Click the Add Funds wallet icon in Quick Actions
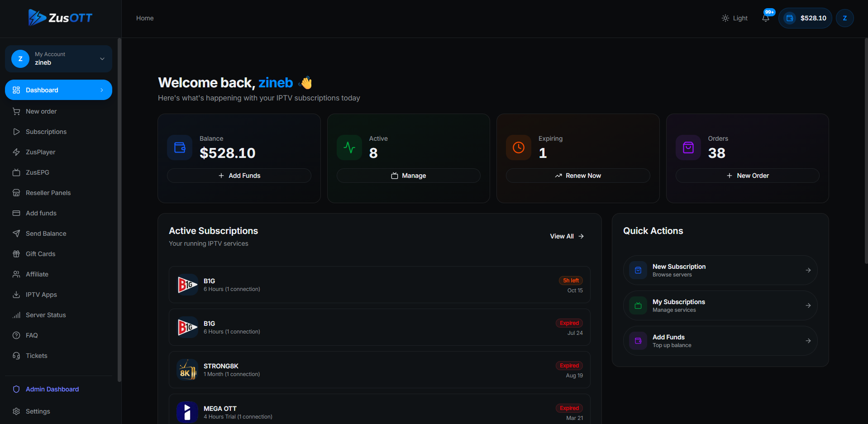 coord(638,341)
